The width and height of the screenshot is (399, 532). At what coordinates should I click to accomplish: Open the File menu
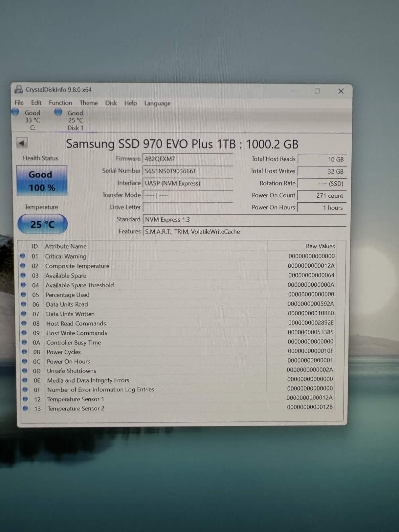point(19,102)
